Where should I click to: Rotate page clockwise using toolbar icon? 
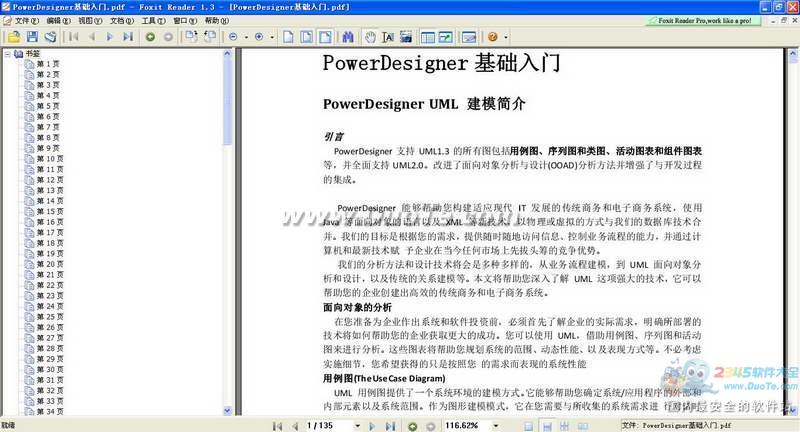(x=191, y=36)
